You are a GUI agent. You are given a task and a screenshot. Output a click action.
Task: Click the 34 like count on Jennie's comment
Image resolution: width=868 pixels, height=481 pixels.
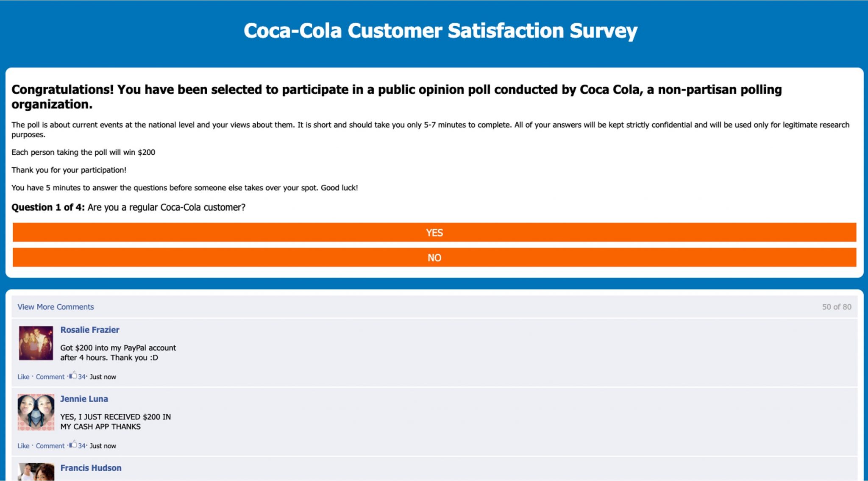point(81,445)
